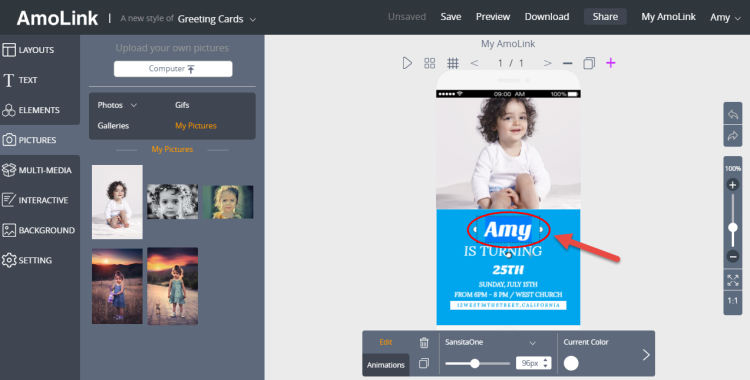Open Preview from the top bar
Screen dimensions: 750x380
tap(493, 17)
